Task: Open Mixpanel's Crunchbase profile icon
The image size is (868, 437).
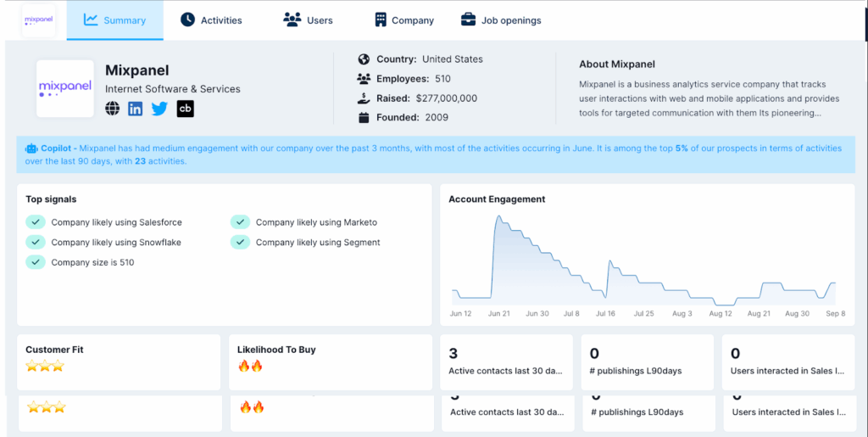Action: coord(185,109)
